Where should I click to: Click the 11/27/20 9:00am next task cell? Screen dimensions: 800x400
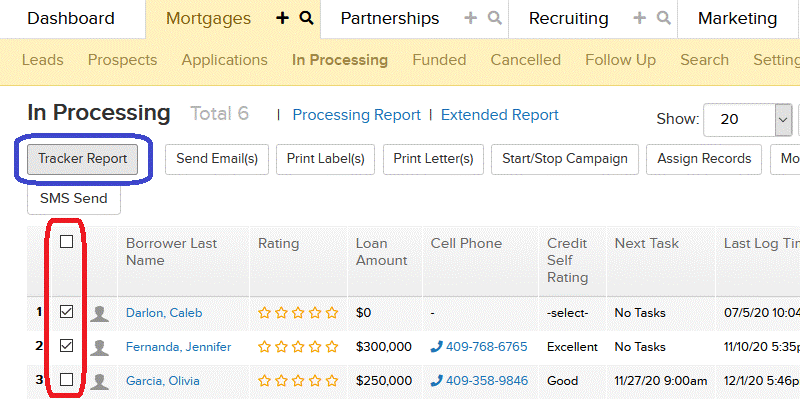[661, 381]
